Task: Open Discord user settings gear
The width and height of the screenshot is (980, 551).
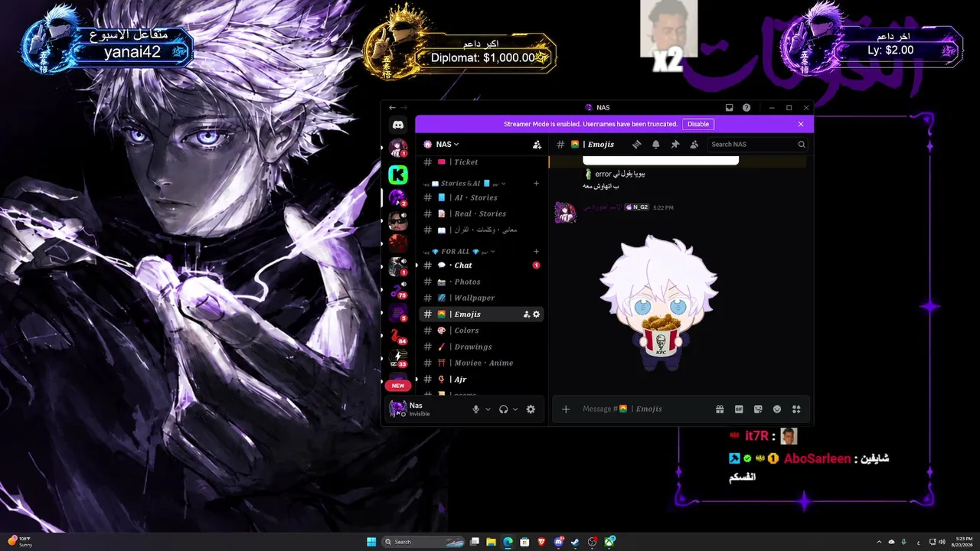Action: point(531,409)
